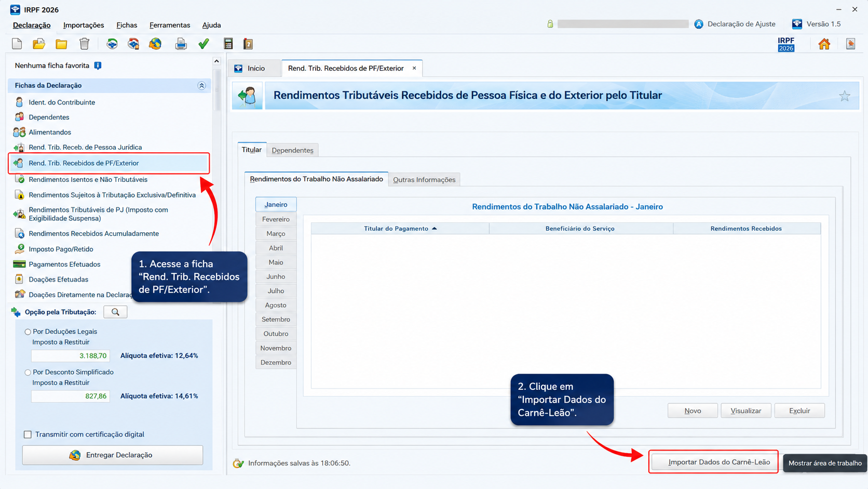Open the help book toolbar icon
The height and width of the screenshot is (489, 868).
pyautogui.click(x=248, y=44)
